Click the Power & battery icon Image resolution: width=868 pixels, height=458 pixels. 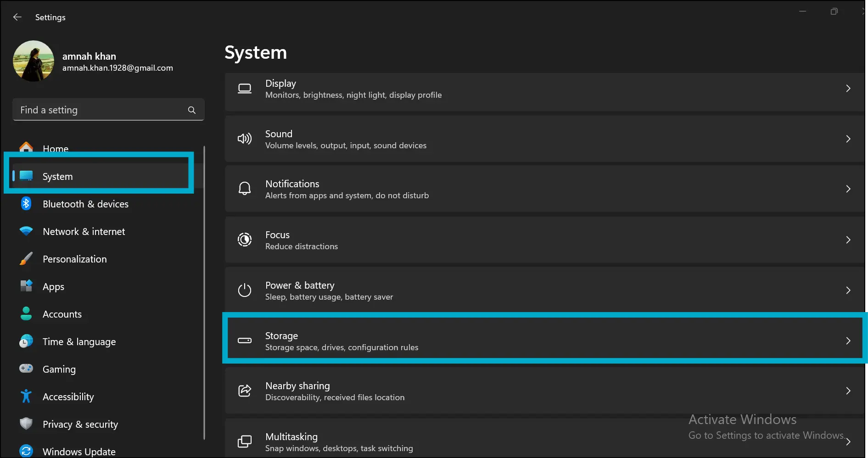[x=245, y=290]
